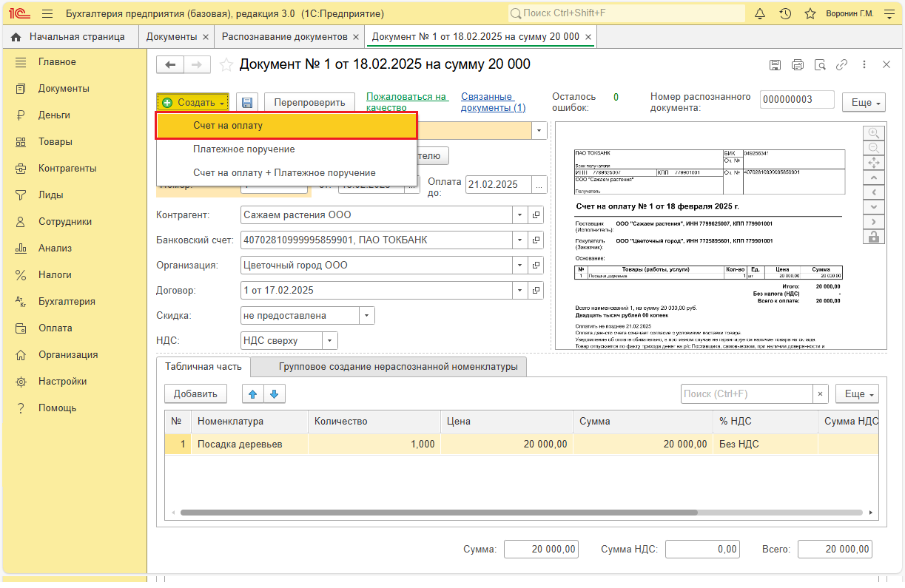Open date picker for Оплата до
The height and width of the screenshot is (588, 905).
click(539, 185)
